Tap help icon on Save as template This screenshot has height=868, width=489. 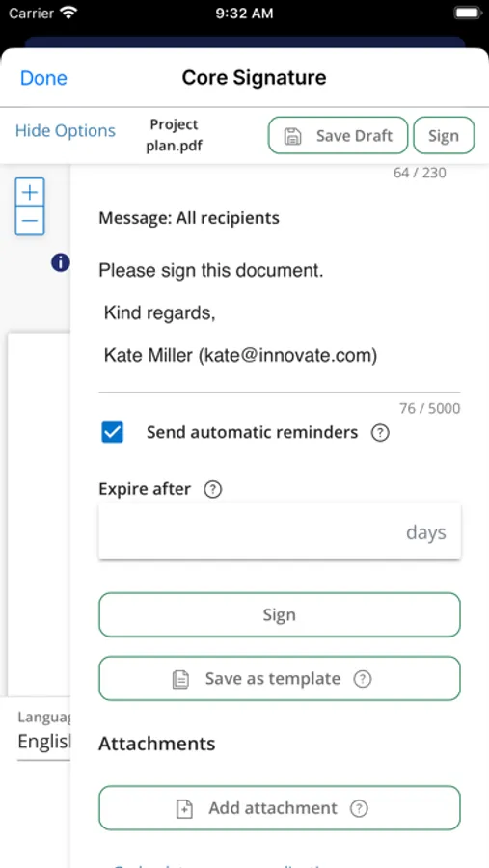point(363,679)
